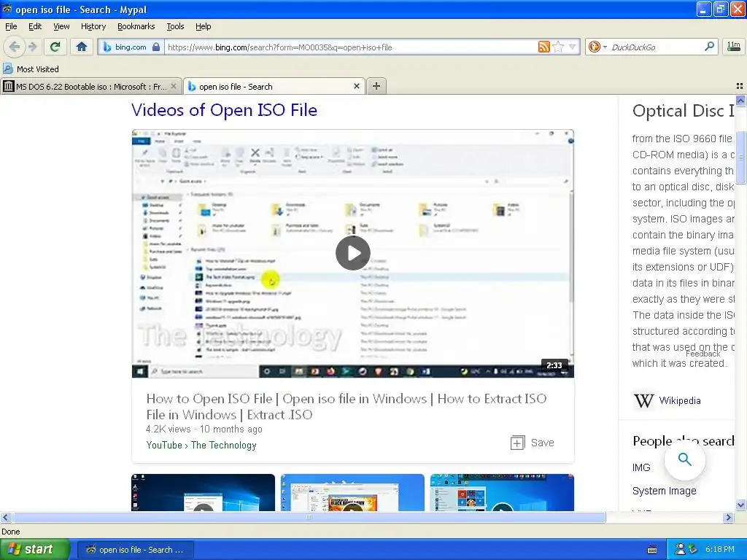
Task: Click the padlock site security icon
Action: pos(156,47)
